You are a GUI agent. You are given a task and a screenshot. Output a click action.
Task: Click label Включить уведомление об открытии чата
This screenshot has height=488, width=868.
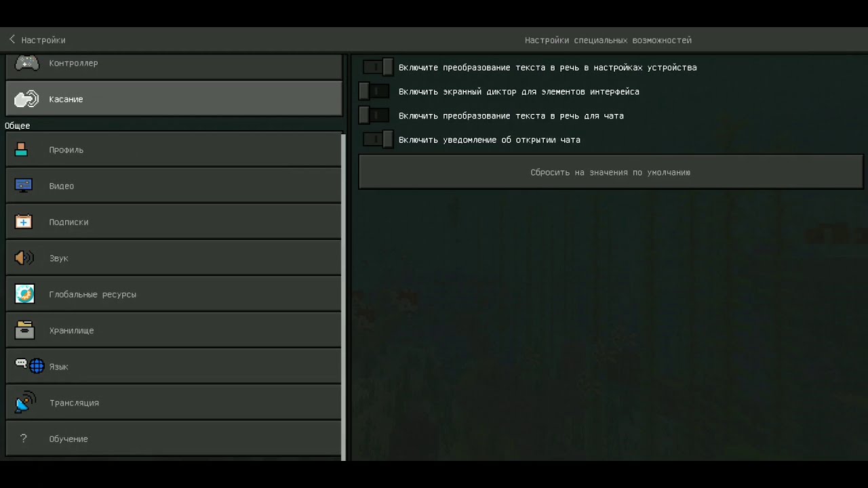coord(490,140)
